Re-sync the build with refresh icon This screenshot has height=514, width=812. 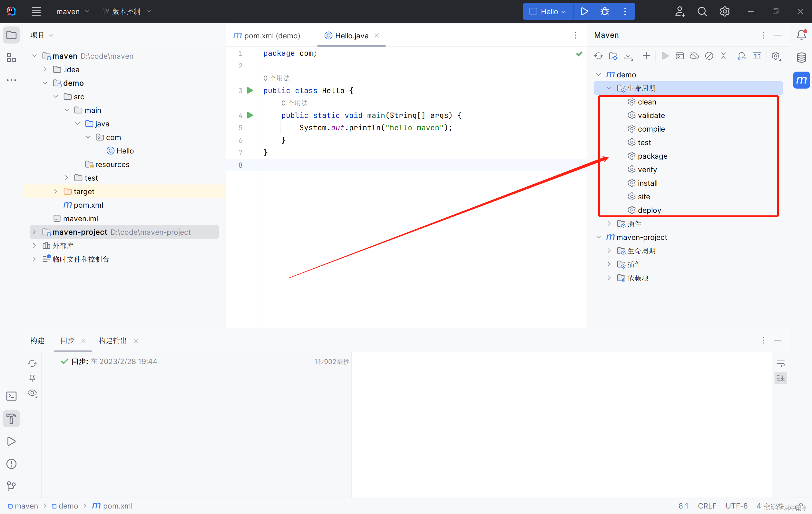[32, 363]
